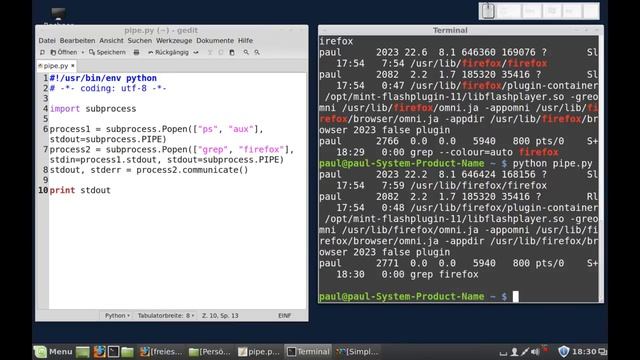Click the show desktop icon on taskbar

pyautogui.click(x=82, y=351)
